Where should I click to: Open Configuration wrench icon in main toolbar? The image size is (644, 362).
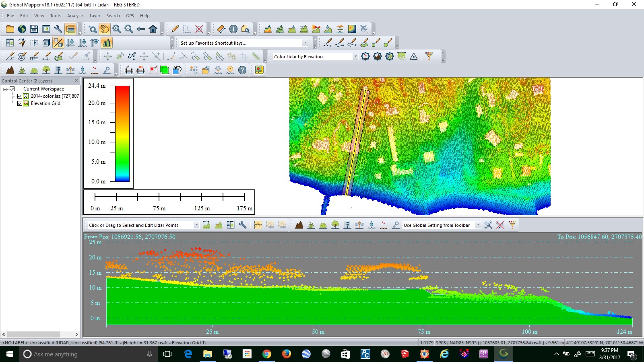click(x=58, y=29)
